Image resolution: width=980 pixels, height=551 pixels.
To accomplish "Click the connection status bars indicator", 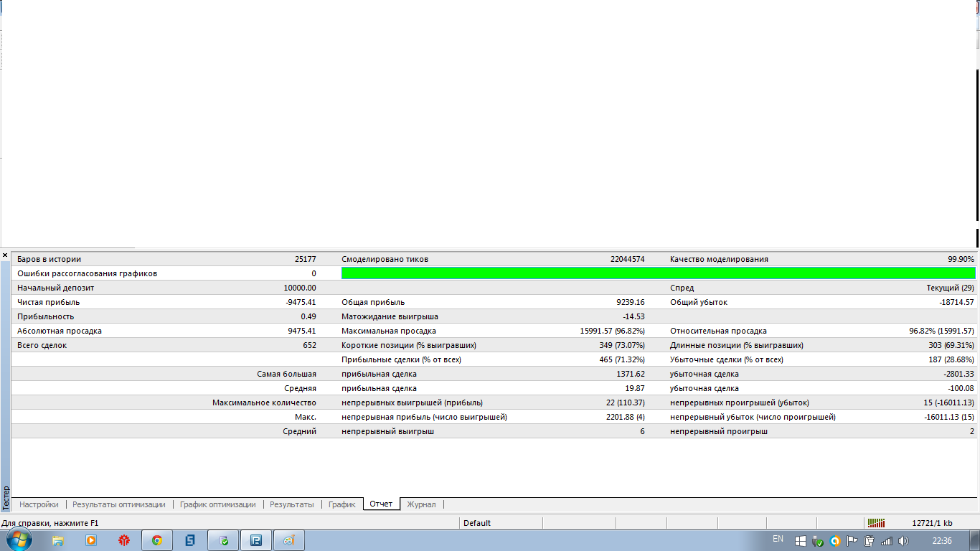I will pos(876,523).
